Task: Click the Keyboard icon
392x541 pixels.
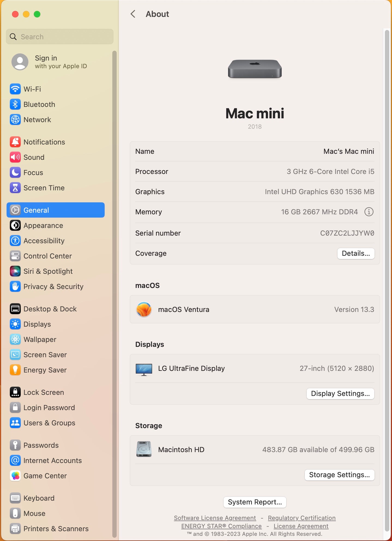Action: pos(15,498)
